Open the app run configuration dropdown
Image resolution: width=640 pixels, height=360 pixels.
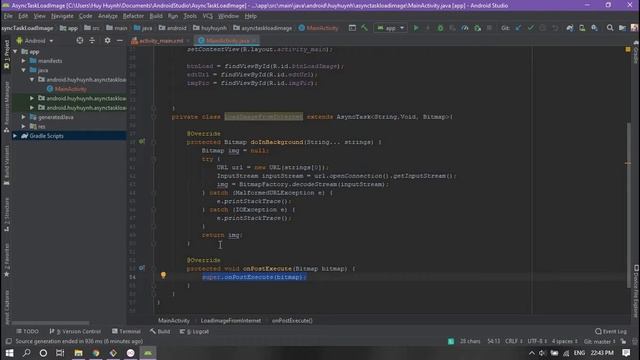tap(391, 28)
